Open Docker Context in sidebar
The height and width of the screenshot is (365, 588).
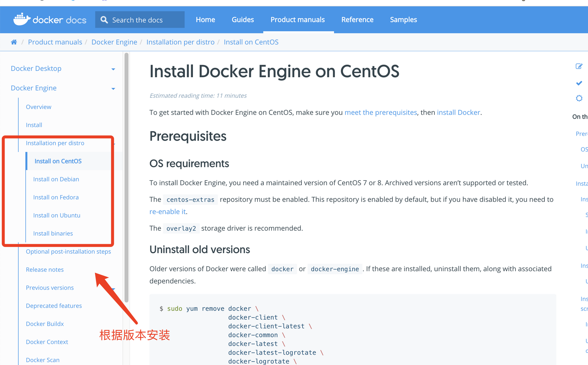pyautogui.click(x=47, y=342)
